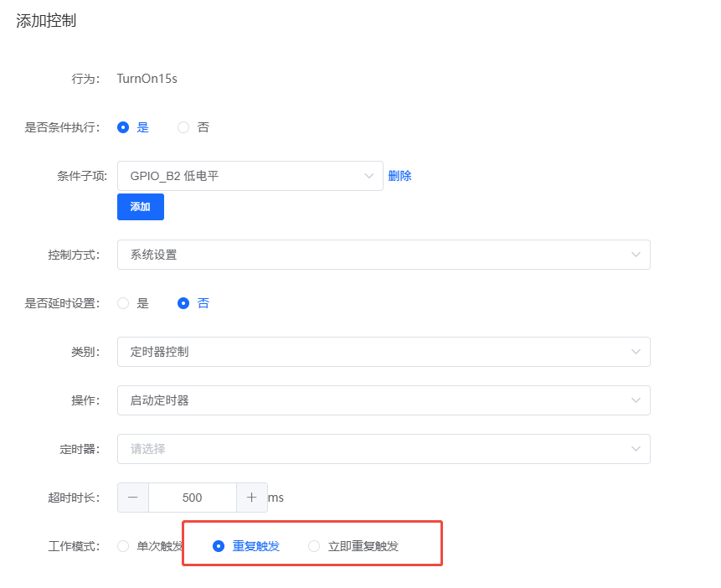721x588 pixels.
Task: Click the minus icon to decrease timeout duration
Action: [132, 498]
